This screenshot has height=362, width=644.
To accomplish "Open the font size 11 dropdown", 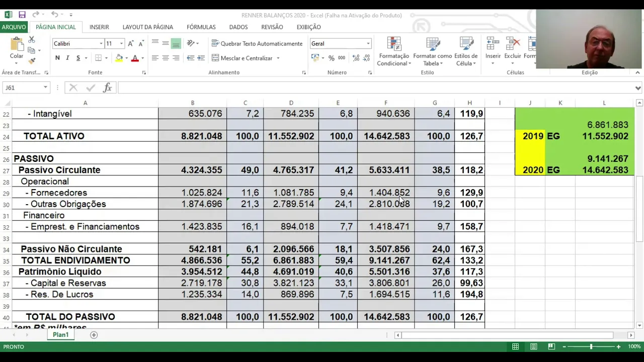I will click(121, 44).
